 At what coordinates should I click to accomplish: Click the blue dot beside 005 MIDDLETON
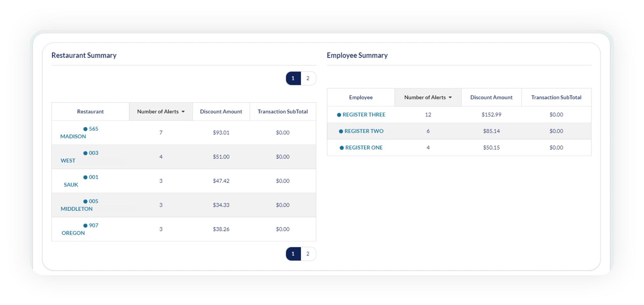click(85, 201)
